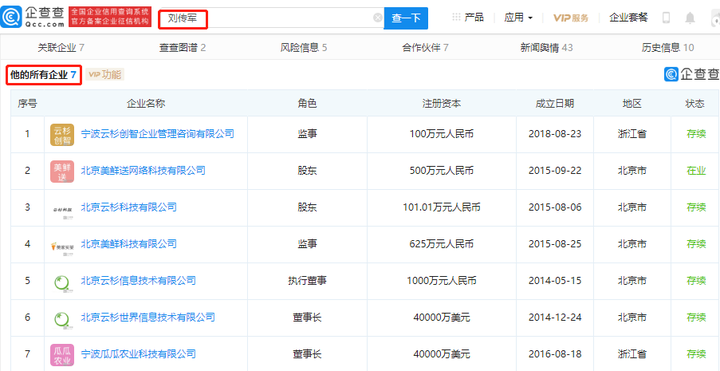Image resolution: width=720 pixels, height=371 pixels.
Task: Click the date 2015-08-25 cell
Action: tap(555, 244)
